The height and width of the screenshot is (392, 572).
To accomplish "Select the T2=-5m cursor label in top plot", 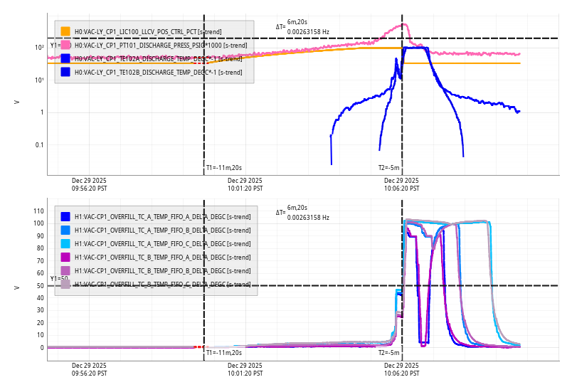I will [388, 168].
